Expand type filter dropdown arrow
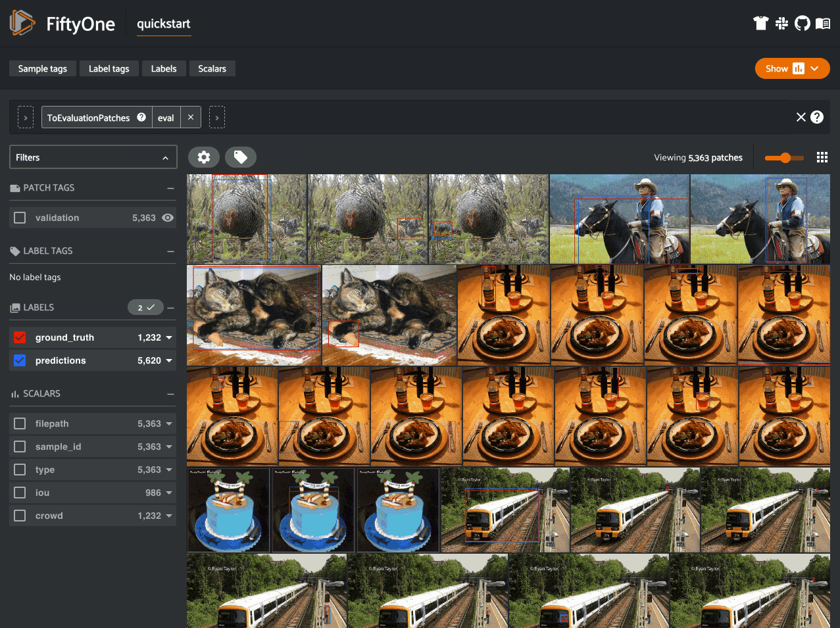The image size is (840, 628). point(169,470)
